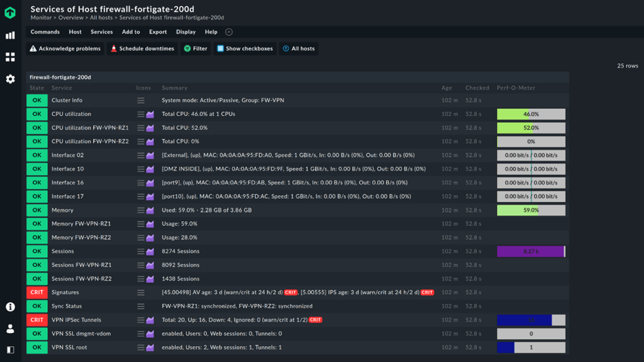644x362 pixels.
Task: Open the Export menu
Action: (x=158, y=32)
